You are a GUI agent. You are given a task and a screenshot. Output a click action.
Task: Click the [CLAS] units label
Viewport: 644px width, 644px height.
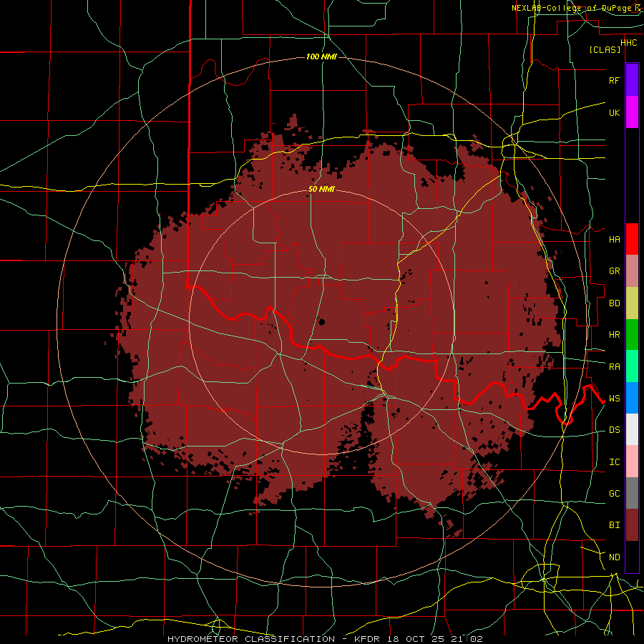point(605,49)
